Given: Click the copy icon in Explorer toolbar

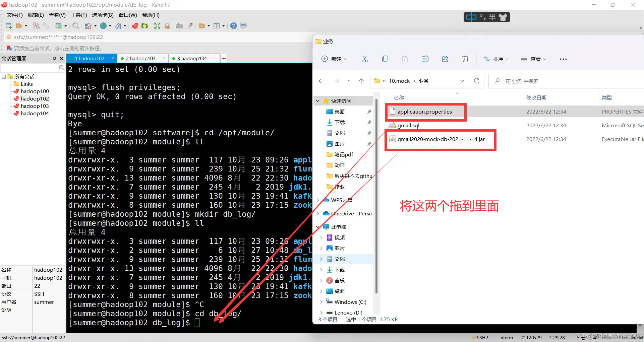Looking at the screenshot, I should pos(385,59).
